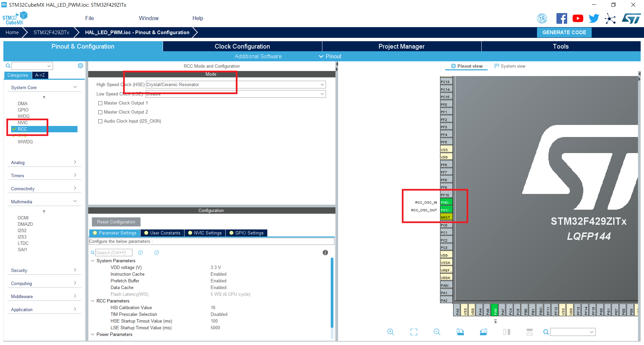The height and width of the screenshot is (345, 644).
Task: Zoom out of the chip pinout view
Action: click(x=437, y=332)
